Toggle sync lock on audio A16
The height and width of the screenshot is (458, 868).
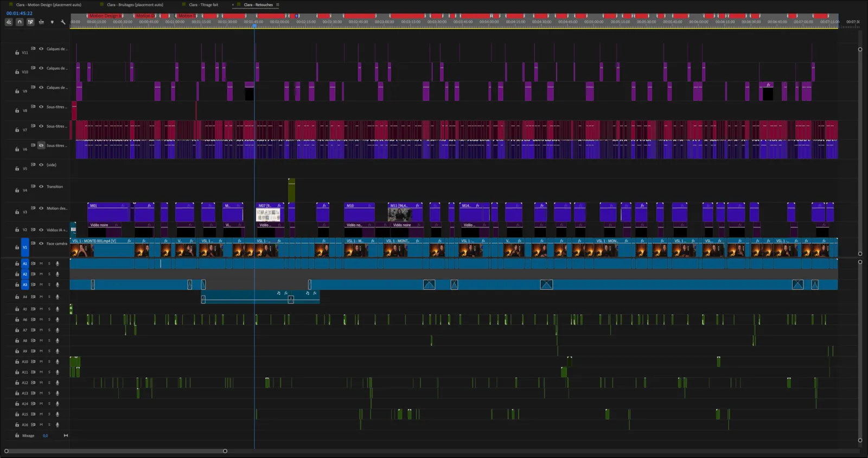pyautogui.click(x=33, y=425)
